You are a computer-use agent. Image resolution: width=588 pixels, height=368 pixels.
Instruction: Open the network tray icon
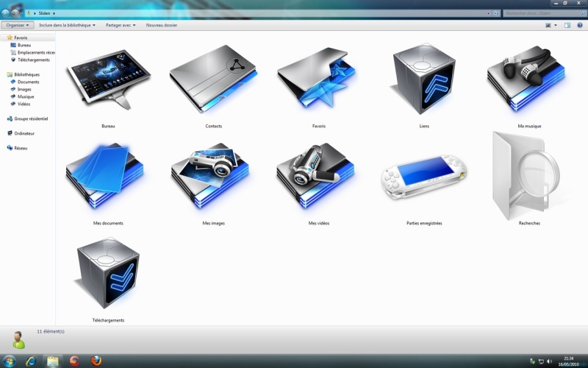[x=541, y=361]
